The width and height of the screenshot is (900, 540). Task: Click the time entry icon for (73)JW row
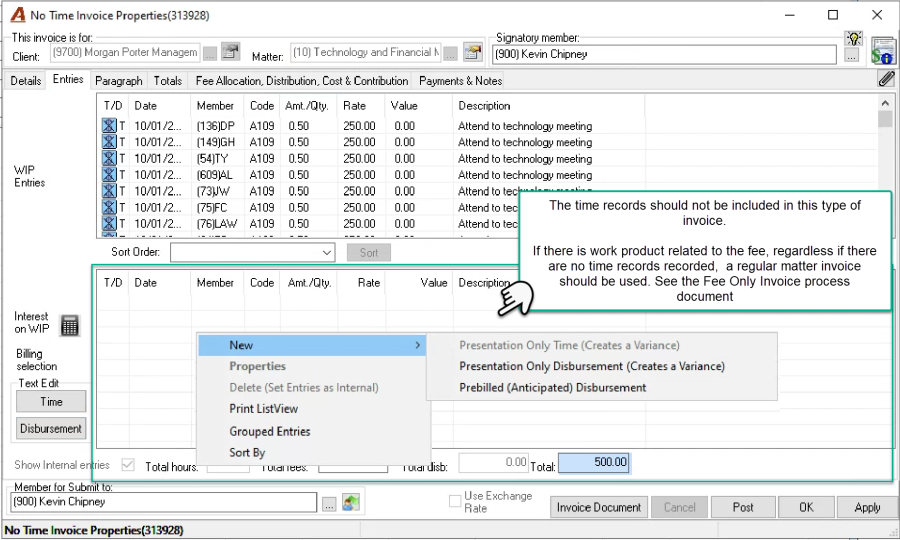tap(109, 191)
